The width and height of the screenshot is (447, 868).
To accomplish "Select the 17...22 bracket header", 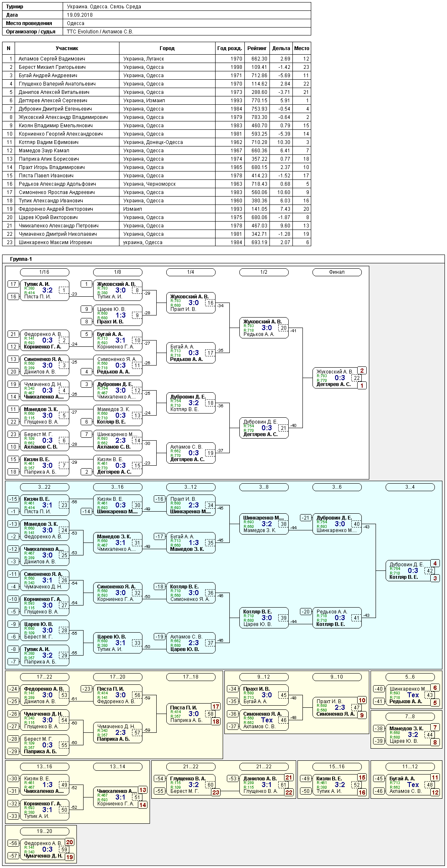I will [x=44, y=677].
